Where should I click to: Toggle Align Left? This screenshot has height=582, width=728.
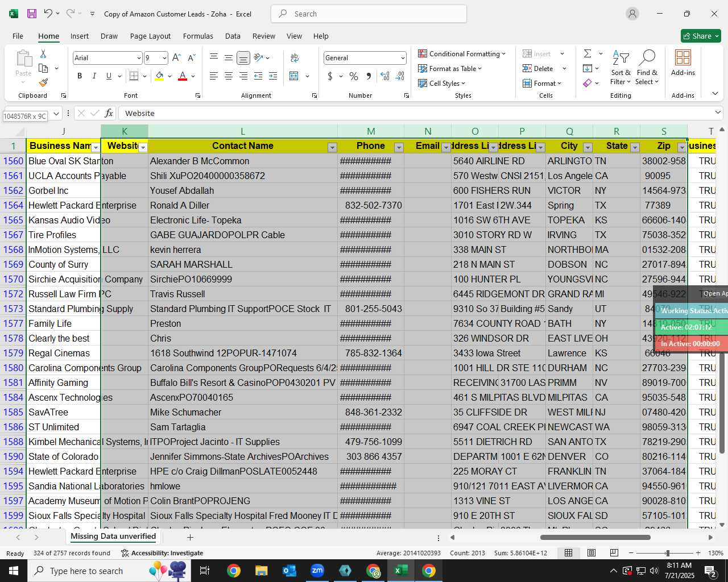pyautogui.click(x=214, y=76)
